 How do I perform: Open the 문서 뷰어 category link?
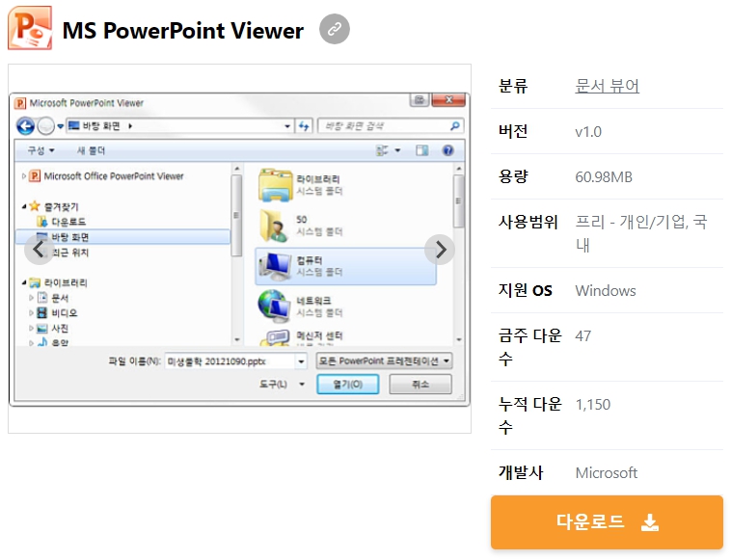pos(607,86)
